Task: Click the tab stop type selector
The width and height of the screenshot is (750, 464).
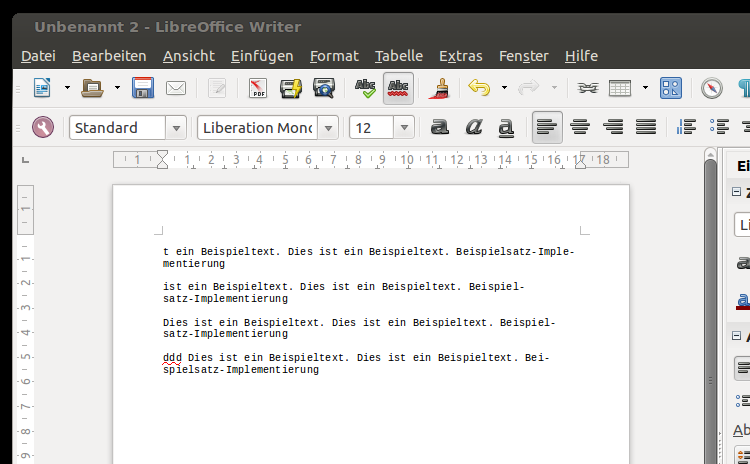Action: point(25,160)
